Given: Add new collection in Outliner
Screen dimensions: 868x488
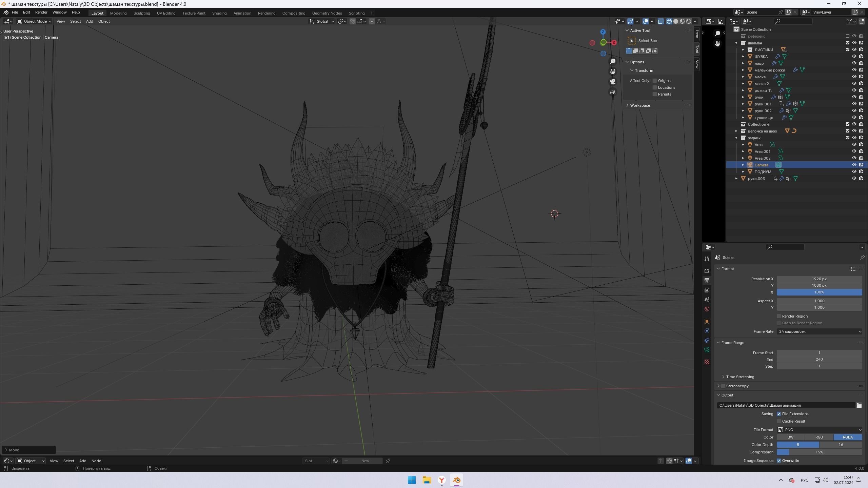Looking at the screenshot, I should (x=862, y=21).
